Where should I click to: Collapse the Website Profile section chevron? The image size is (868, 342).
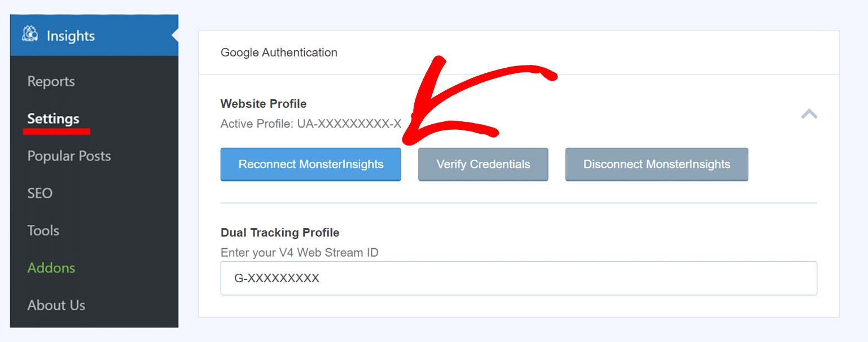(809, 114)
